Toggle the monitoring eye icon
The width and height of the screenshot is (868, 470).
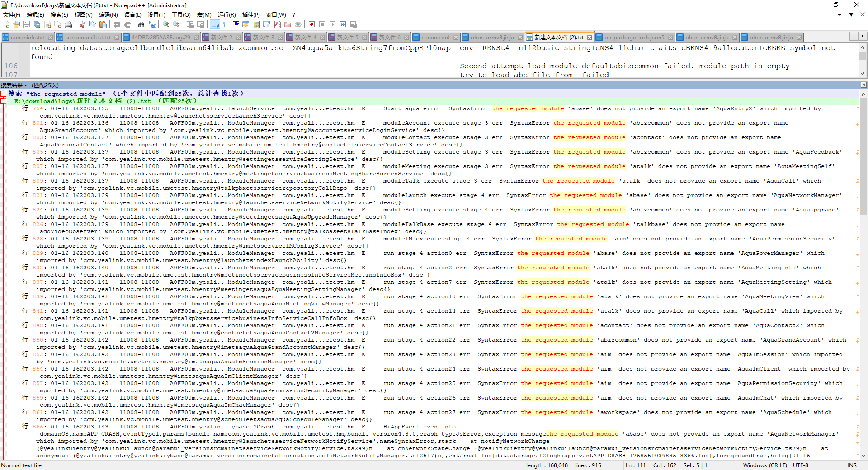pos(298,24)
